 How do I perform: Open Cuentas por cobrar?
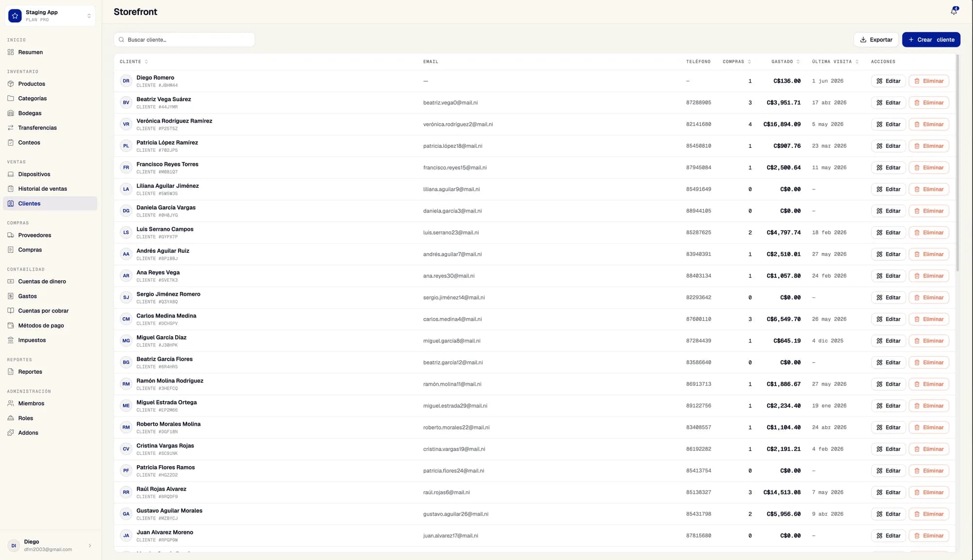[x=50, y=310]
